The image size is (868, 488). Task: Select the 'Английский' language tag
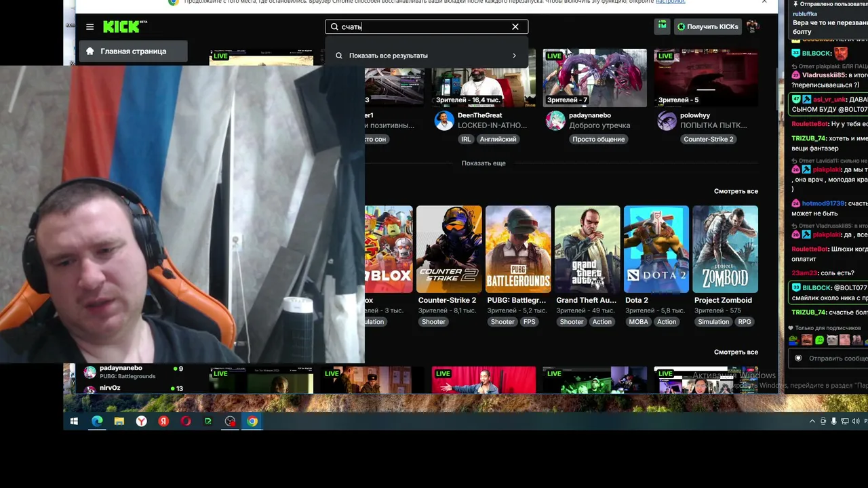(498, 139)
